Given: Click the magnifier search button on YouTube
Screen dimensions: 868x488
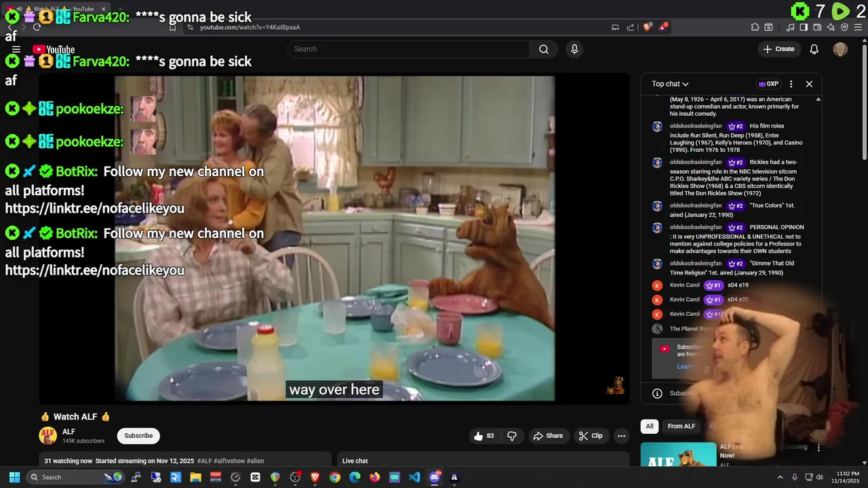Looking at the screenshot, I should click(543, 49).
